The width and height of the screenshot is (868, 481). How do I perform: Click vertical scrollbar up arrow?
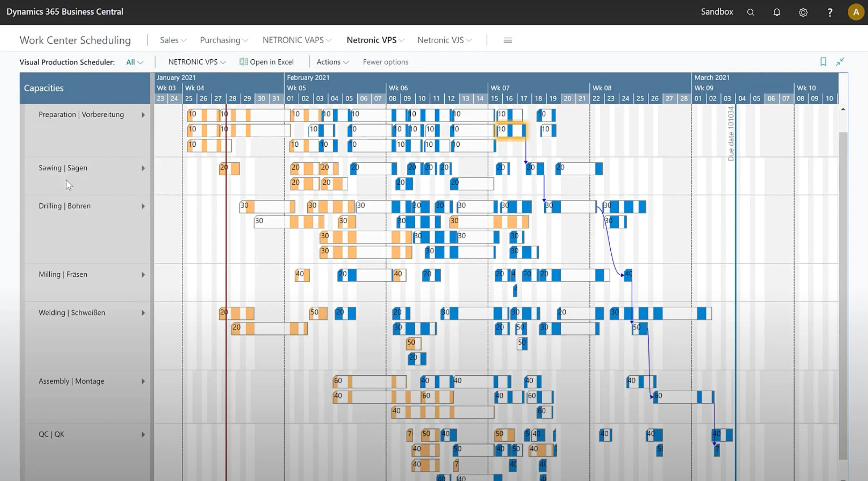pos(843,109)
